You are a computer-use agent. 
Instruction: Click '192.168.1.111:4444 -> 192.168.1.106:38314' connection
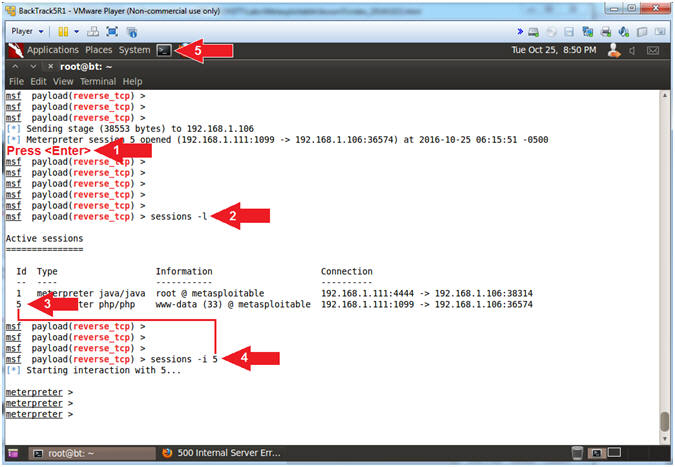(427, 293)
